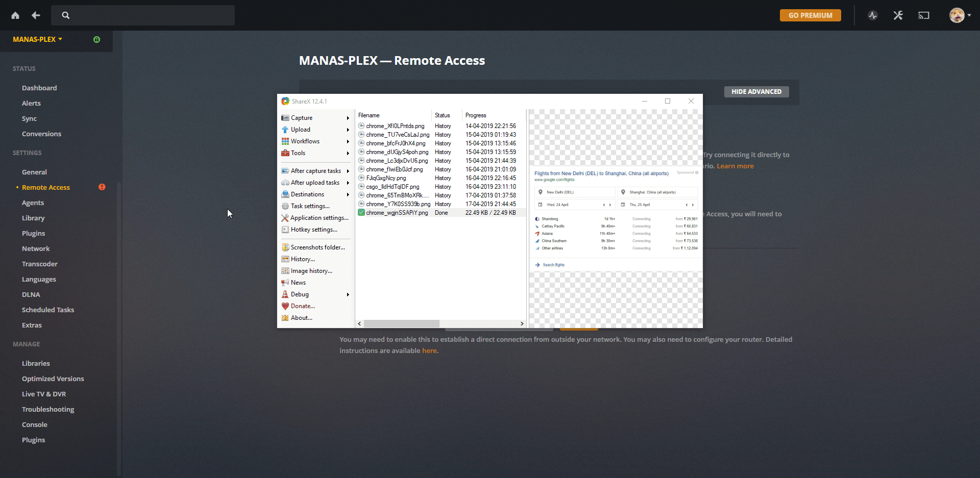Expand the MANAS-PLEX server dropdown
This screenshot has width=980, height=478.
pos(37,39)
